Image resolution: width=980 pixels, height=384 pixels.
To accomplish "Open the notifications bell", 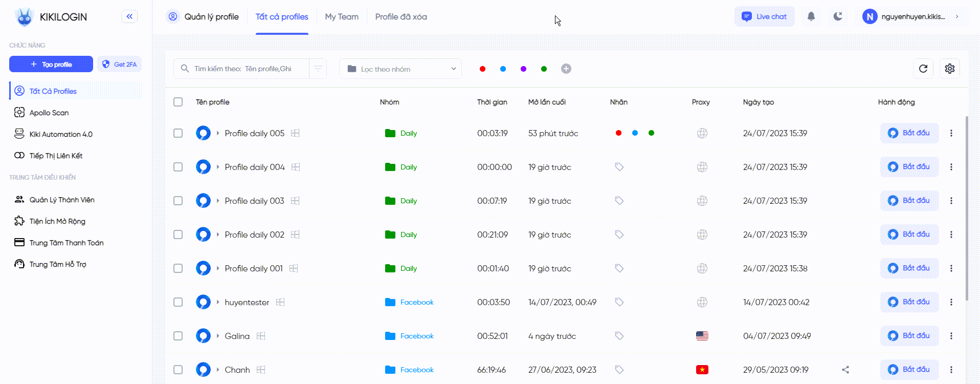I will [x=811, y=16].
